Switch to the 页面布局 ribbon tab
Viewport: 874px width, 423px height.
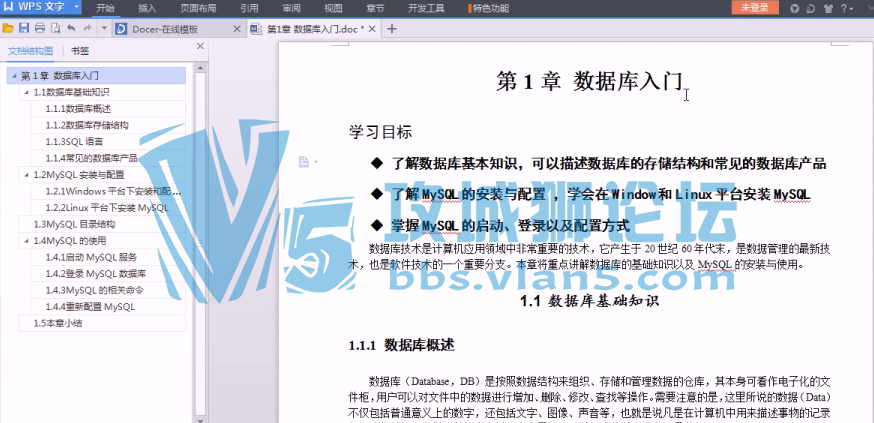point(198,8)
